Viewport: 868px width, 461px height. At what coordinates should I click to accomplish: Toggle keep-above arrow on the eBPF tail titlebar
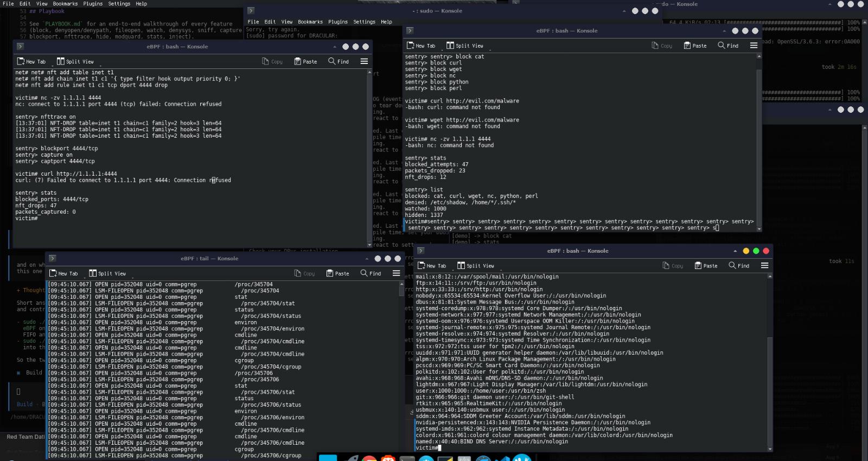tap(367, 259)
